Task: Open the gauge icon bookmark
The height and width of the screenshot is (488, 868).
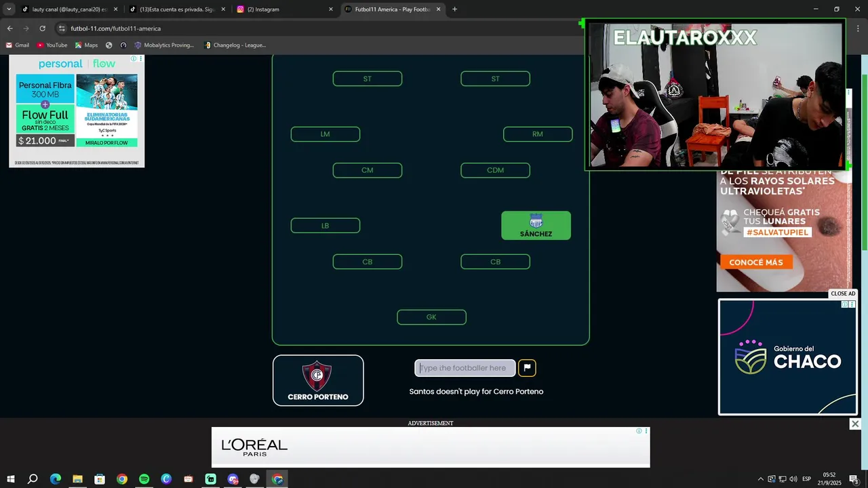Action: (x=123, y=45)
